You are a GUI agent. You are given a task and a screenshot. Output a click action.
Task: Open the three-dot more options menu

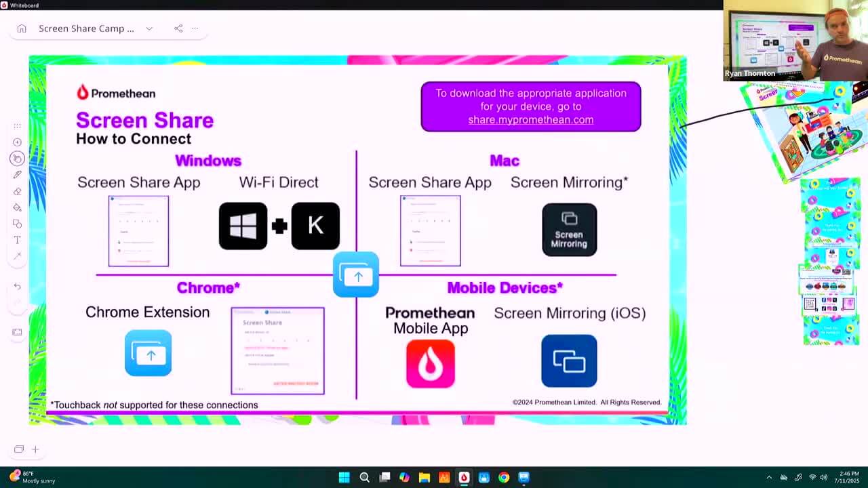tap(195, 28)
